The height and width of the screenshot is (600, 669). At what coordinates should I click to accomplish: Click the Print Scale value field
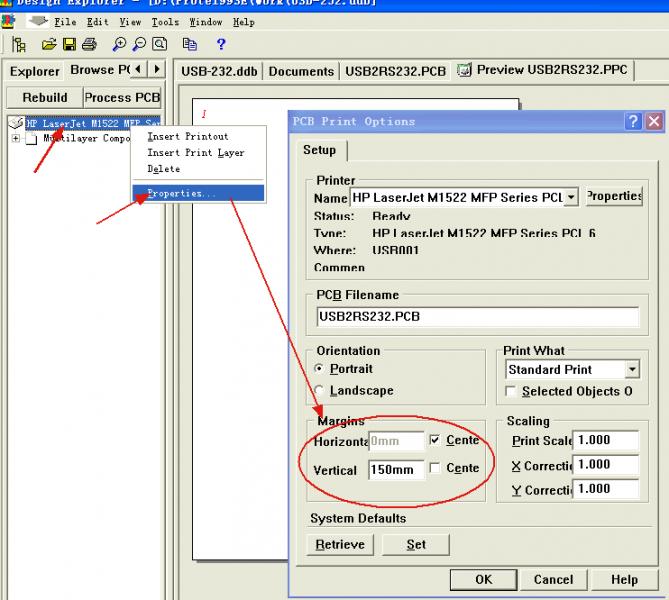pyautogui.click(x=606, y=440)
